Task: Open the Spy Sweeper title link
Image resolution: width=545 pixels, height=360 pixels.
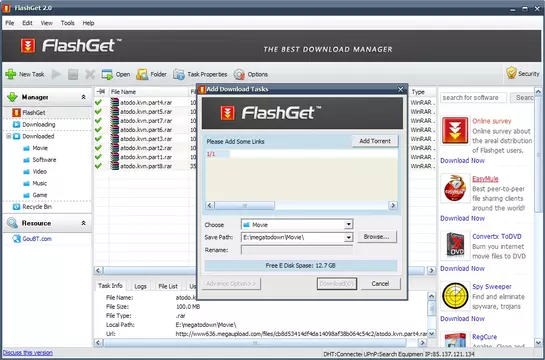Action: click(x=491, y=287)
